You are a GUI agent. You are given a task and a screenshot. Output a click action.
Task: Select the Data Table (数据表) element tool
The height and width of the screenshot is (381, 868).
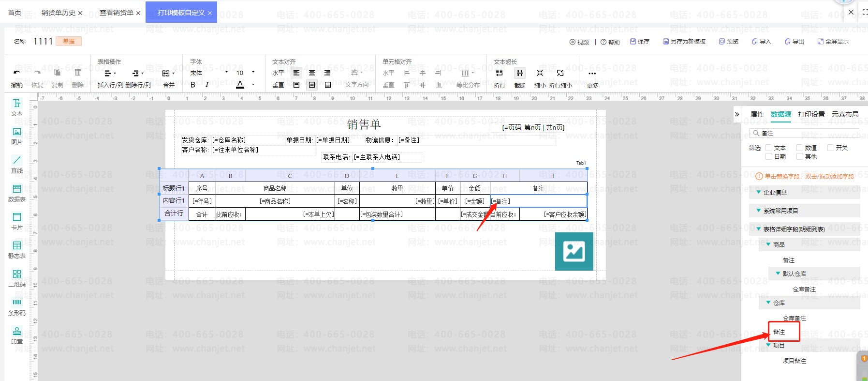(x=17, y=193)
